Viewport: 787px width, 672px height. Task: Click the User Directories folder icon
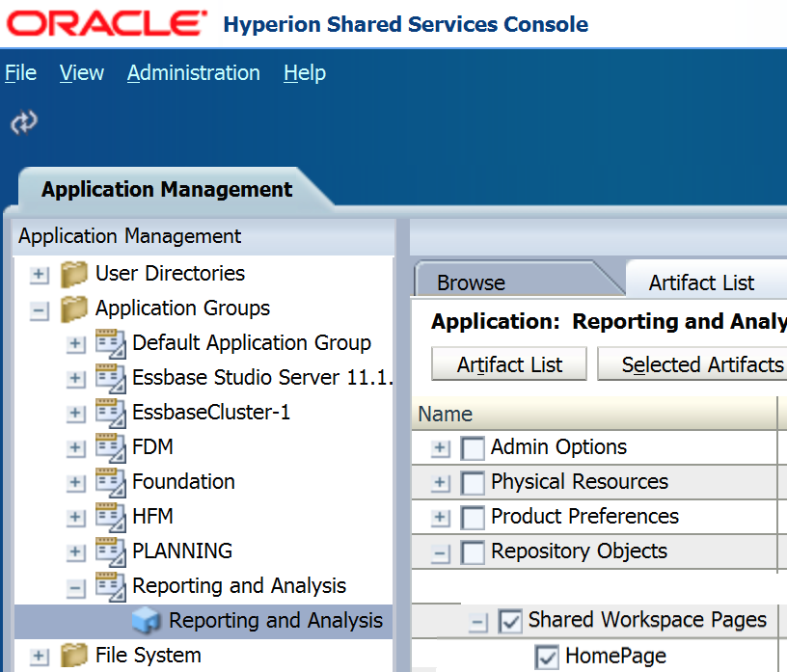[x=74, y=274]
